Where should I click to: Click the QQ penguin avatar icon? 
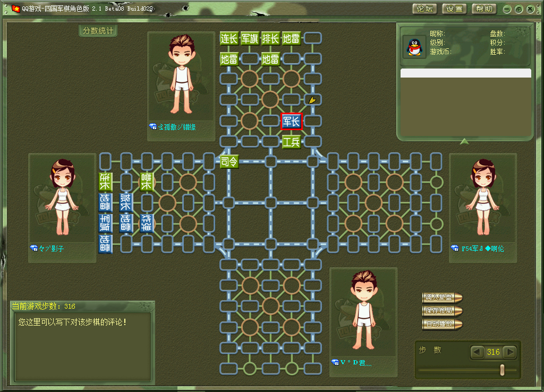[414, 47]
